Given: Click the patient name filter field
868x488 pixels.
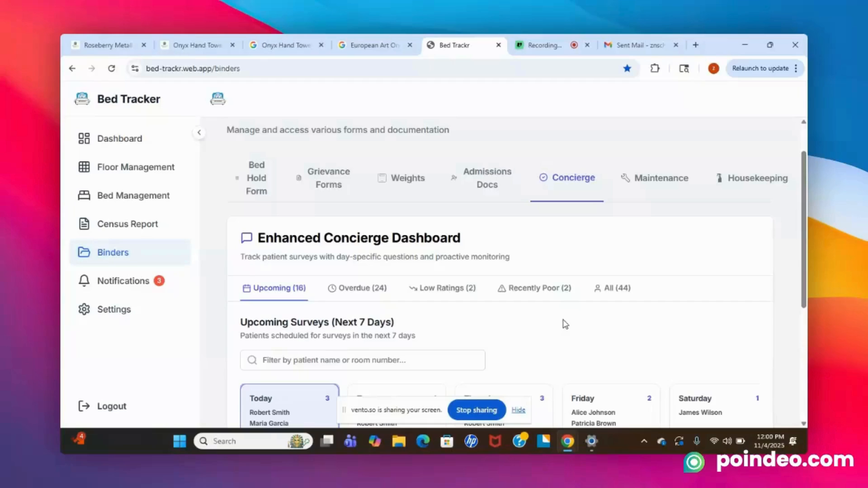Looking at the screenshot, I should point(362,360).
